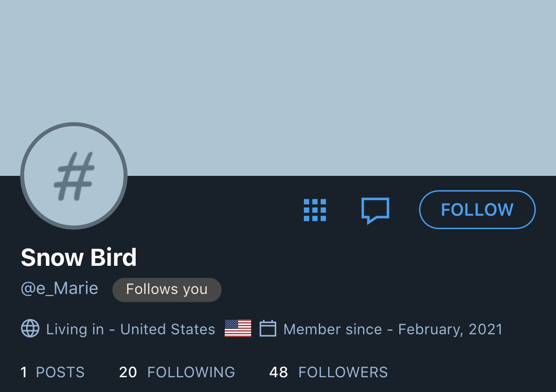
Task: Open the hashtag profile avatar
Action: (x=74, y=176)
